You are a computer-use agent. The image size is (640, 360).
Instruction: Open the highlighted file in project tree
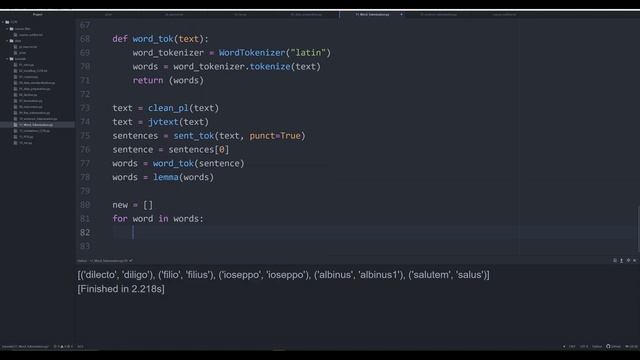point(36,125)
